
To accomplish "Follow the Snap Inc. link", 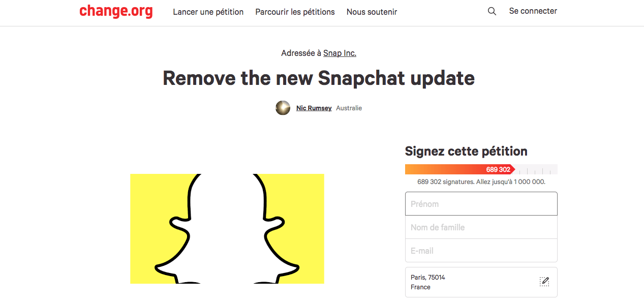I will click(x=340, y=53).
